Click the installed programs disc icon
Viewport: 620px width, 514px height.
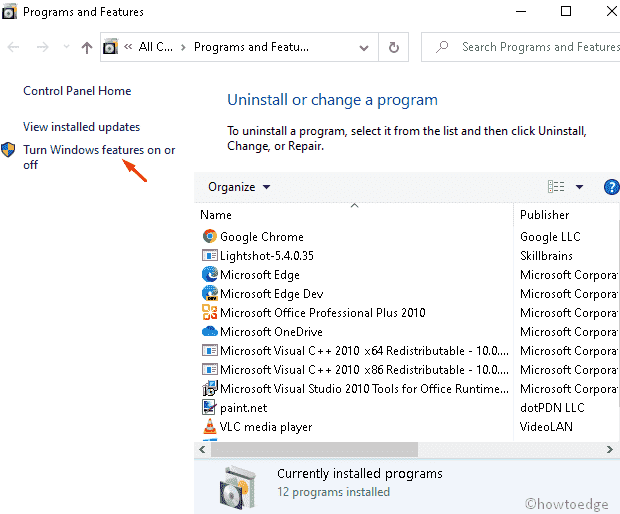(238, 488)
